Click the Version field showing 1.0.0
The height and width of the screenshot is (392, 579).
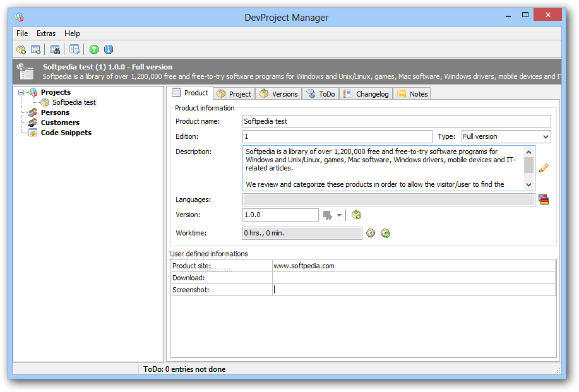point(280,215)
